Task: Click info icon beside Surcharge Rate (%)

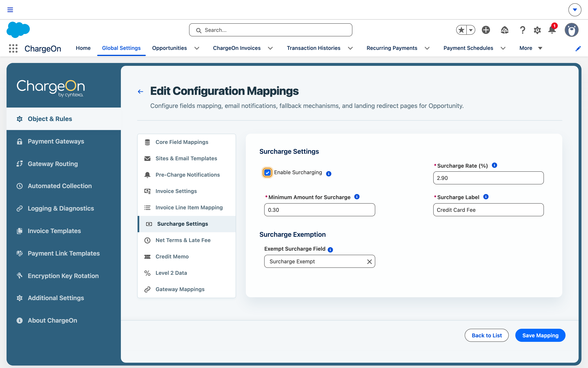Action: click(494, 165)
